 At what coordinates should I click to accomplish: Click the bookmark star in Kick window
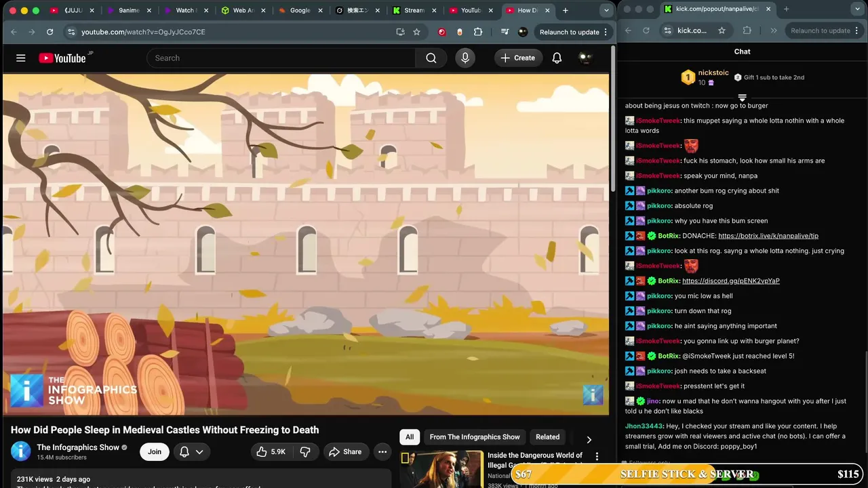[x=722, y=30]
